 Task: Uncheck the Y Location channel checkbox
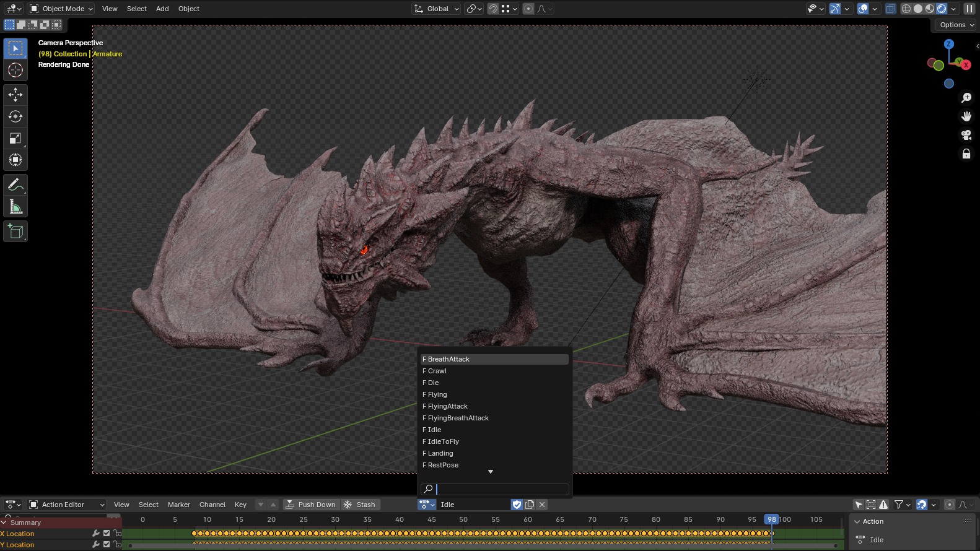click(107, 545)
